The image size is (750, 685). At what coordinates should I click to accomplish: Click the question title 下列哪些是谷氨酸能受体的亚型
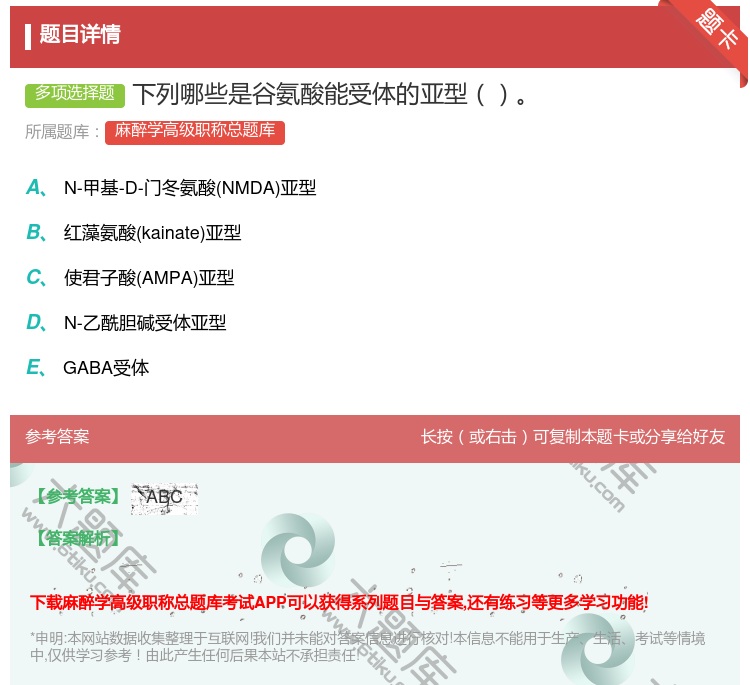point(331,94)
